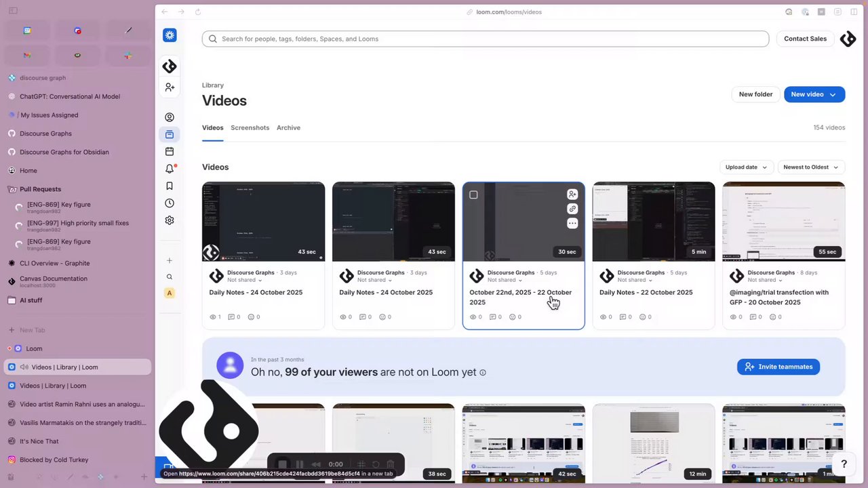Screen dimensions: 868x488
Task: Click the browser forward arrow
Action: tap(181, 12)
